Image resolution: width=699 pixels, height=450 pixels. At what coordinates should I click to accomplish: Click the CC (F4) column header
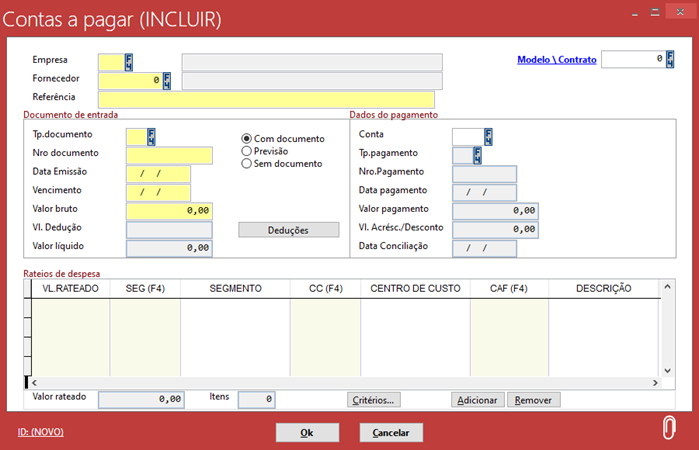325,289
